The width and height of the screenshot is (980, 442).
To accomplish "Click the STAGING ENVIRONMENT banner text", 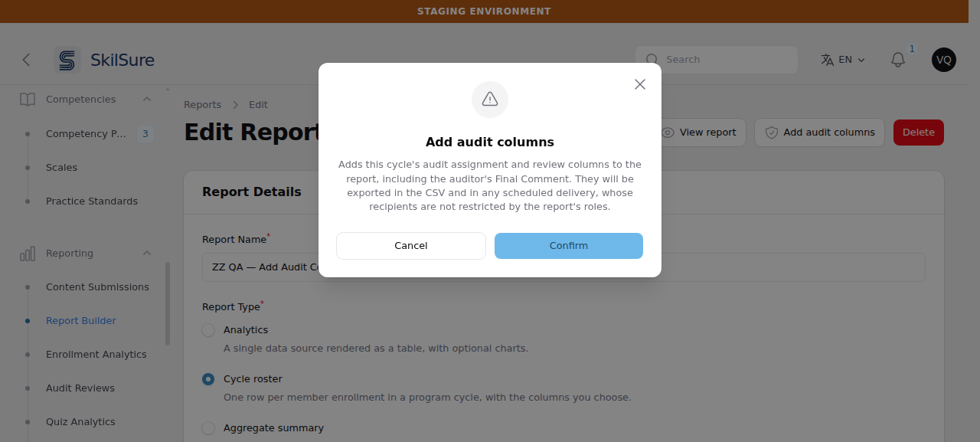I will pos(484,11).
